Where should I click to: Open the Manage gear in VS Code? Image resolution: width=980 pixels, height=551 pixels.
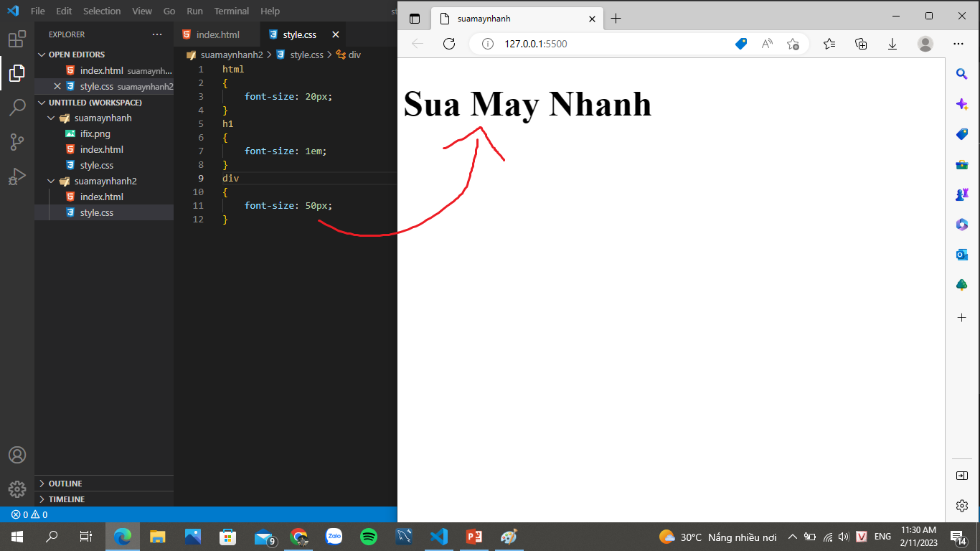(17, 489)
